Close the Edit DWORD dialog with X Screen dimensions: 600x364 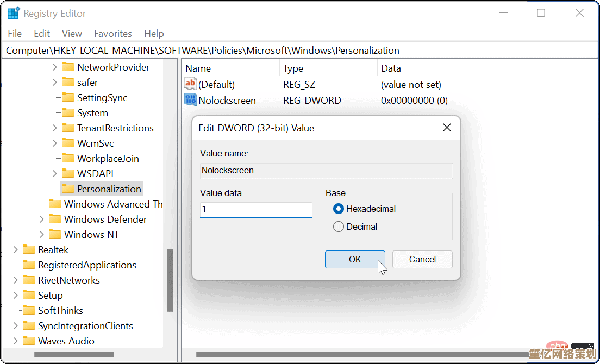(447, 128)
